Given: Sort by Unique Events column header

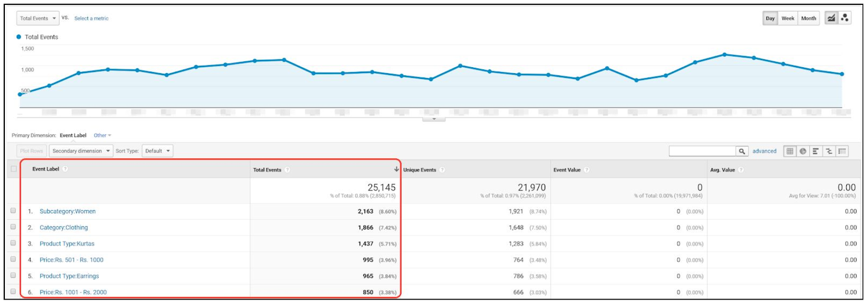Looking at the screenshot, I should tap(419, 170).
